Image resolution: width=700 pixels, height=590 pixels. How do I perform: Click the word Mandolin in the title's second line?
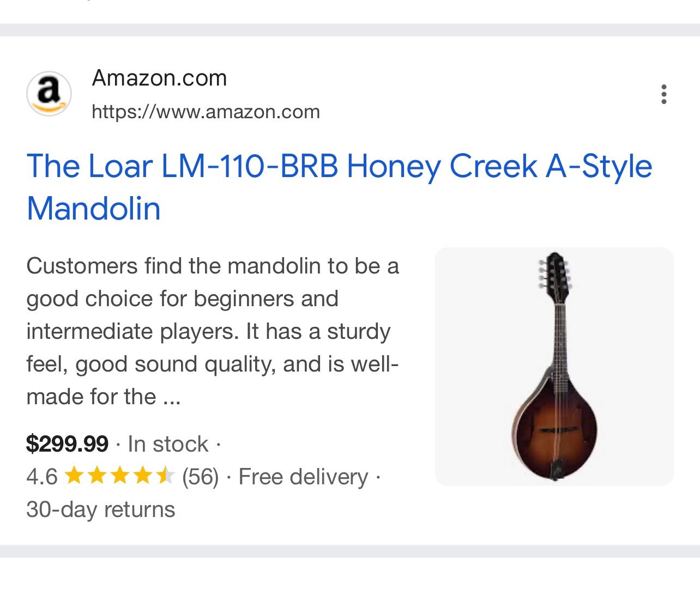pyautogui.click(x=94, y=209)
